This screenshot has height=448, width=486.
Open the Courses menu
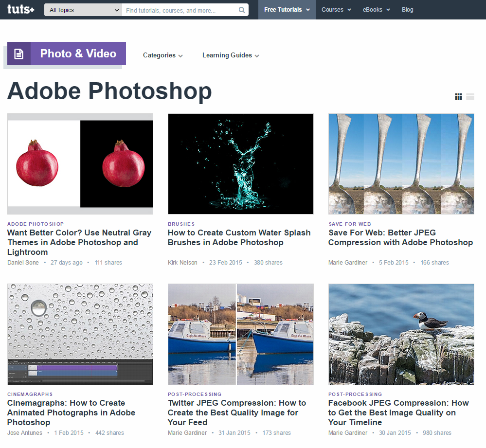point(336,10)
